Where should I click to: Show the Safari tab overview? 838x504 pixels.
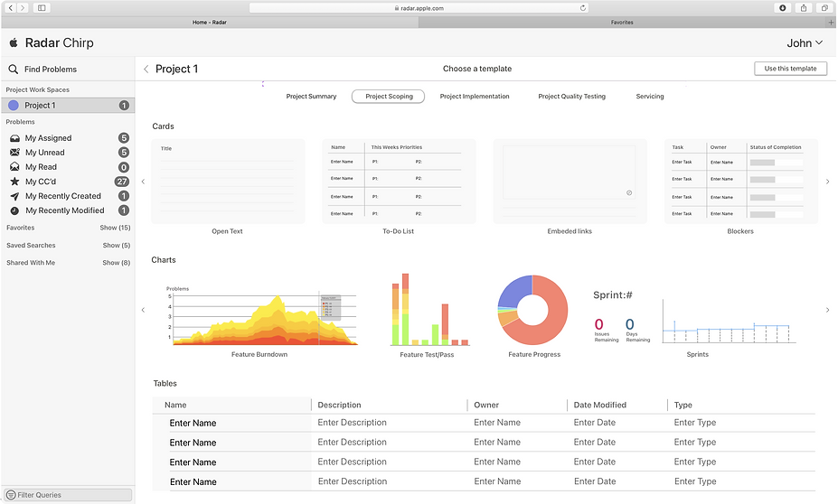824,8
